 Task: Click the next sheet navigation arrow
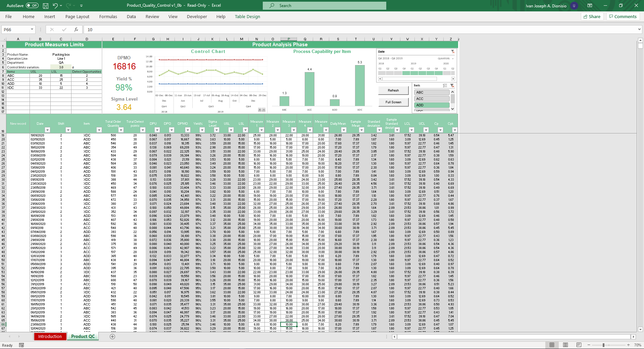coord(19,337)
